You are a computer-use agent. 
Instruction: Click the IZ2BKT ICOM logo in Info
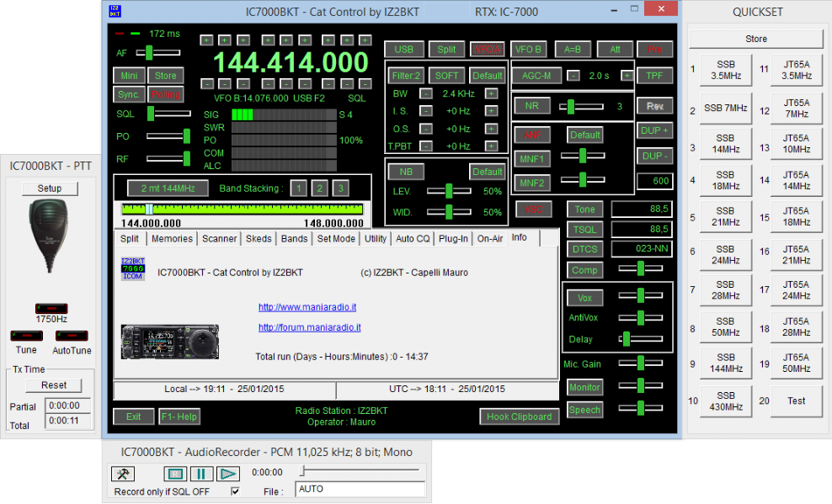pos(133,268)
